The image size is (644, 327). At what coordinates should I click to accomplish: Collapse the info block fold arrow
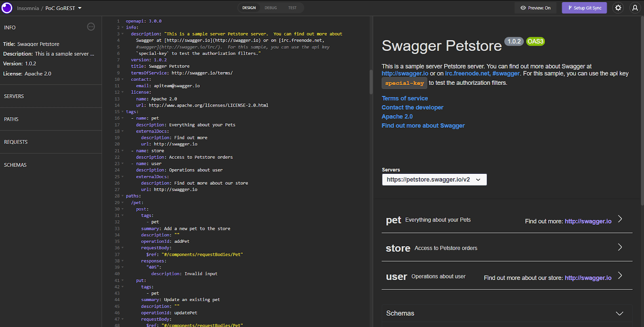(122, 27)
